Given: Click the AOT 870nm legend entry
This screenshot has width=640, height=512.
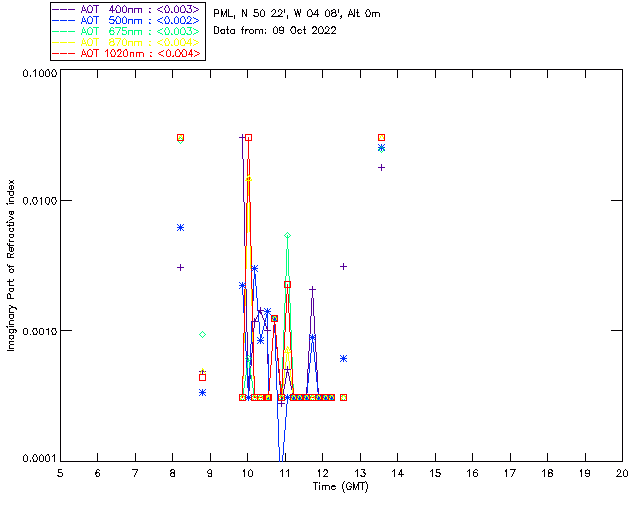Looking at the screenshot, I should click(x=127, y=42).
